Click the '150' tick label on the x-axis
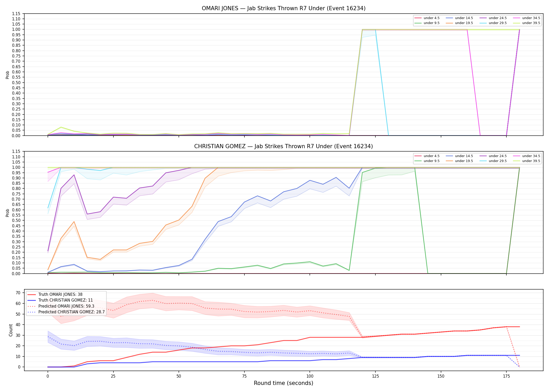Viewport: 549px width, 392px height. click(441, 376)
